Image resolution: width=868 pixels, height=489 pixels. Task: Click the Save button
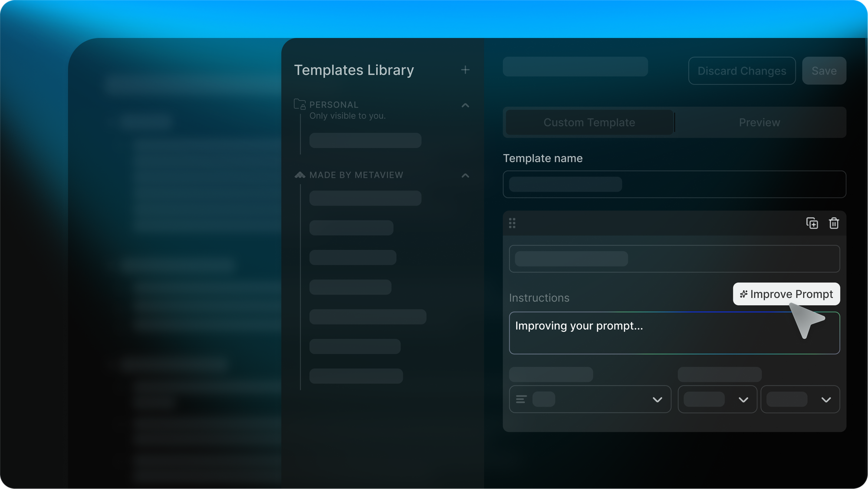tap(824, 71)
